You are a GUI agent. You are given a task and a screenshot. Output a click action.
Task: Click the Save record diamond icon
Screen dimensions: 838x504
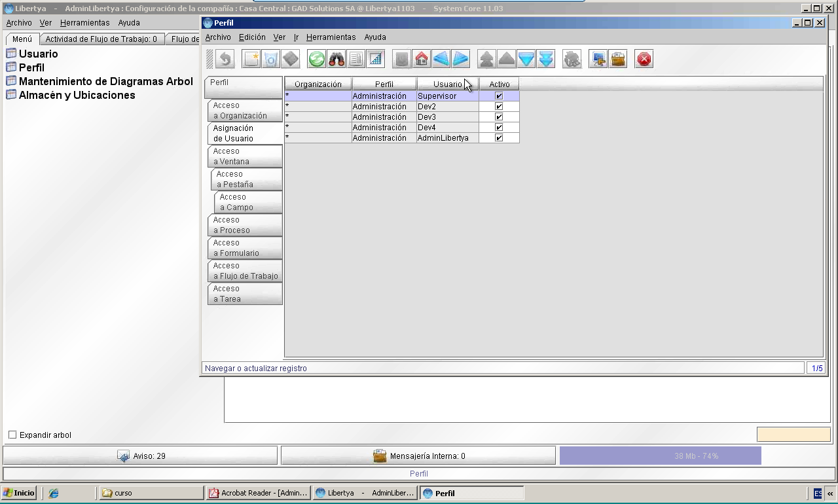pos(291,60)
